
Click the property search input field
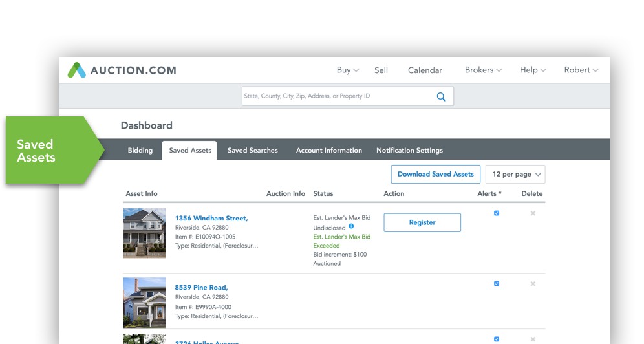[x=336, y=96]
